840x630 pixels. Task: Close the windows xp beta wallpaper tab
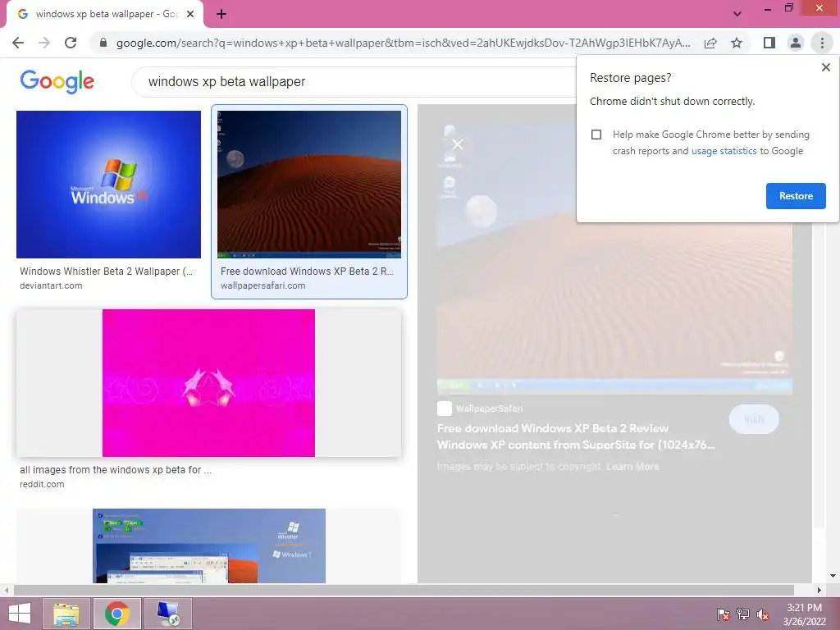coord(190,15)
